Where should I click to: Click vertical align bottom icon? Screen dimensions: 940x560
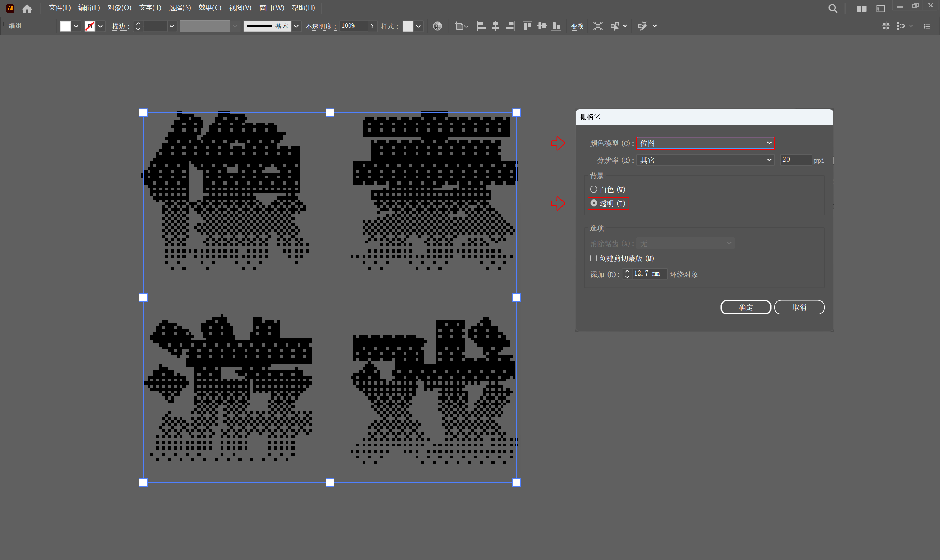[x=556, y=26]
